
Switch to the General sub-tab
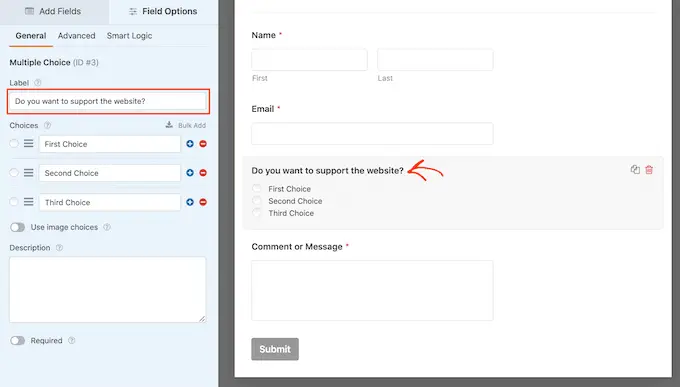(x=31, y=36)
